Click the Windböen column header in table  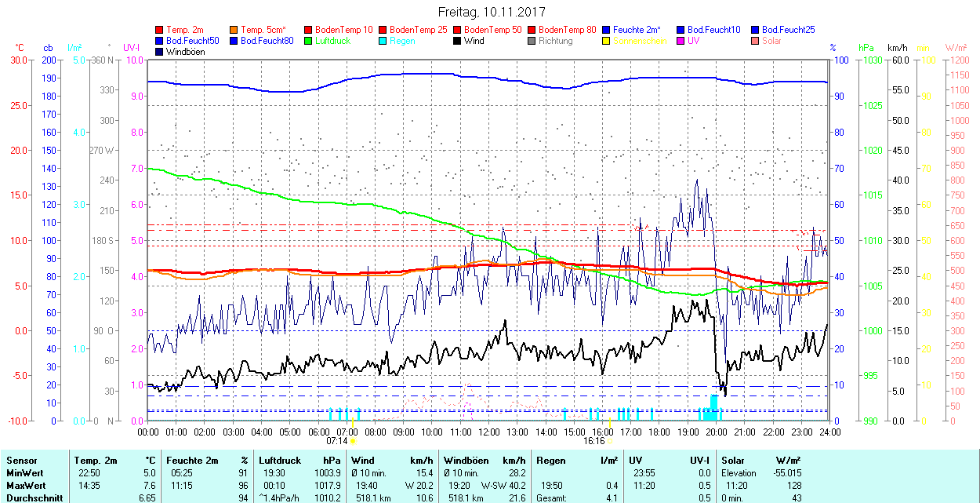(x=466, y=461)
